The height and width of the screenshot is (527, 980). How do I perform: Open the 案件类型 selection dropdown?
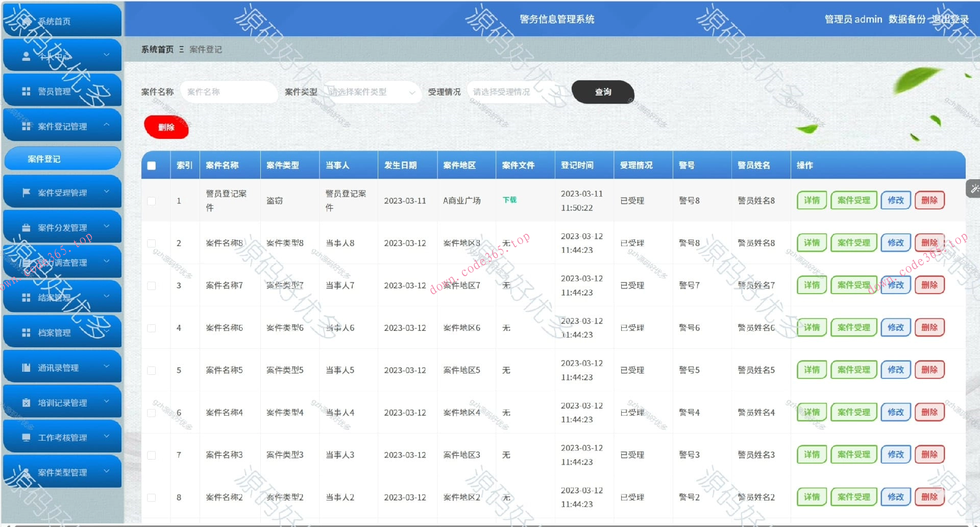click(373, 92)
